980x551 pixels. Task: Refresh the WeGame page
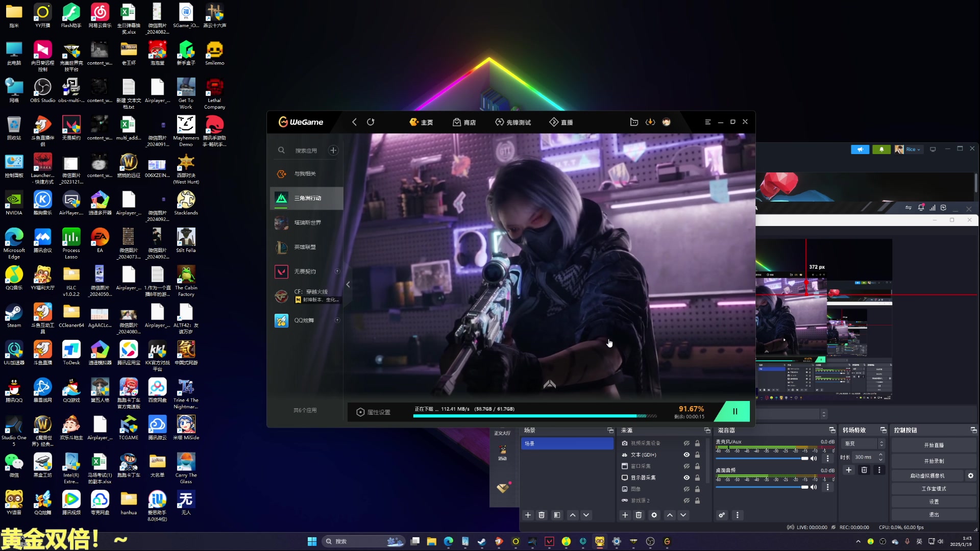tap(371, 122)
